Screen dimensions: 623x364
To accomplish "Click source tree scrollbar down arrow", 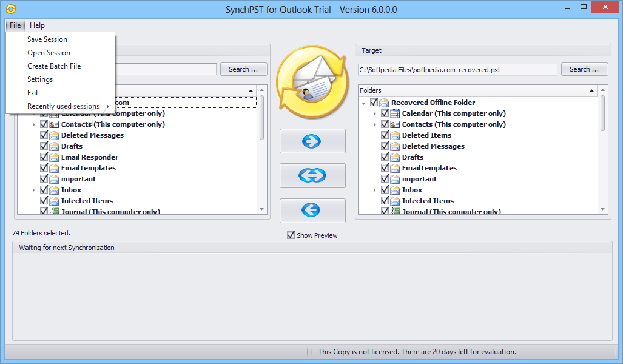I will pyautogui.click(x=261, y=209).
